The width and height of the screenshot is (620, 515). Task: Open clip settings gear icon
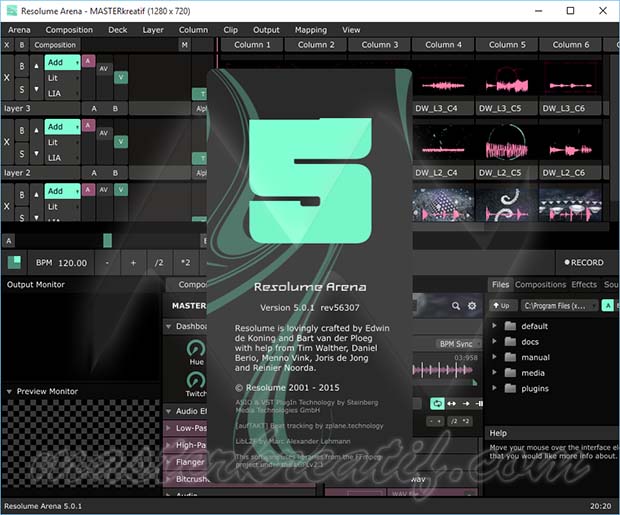472,306
